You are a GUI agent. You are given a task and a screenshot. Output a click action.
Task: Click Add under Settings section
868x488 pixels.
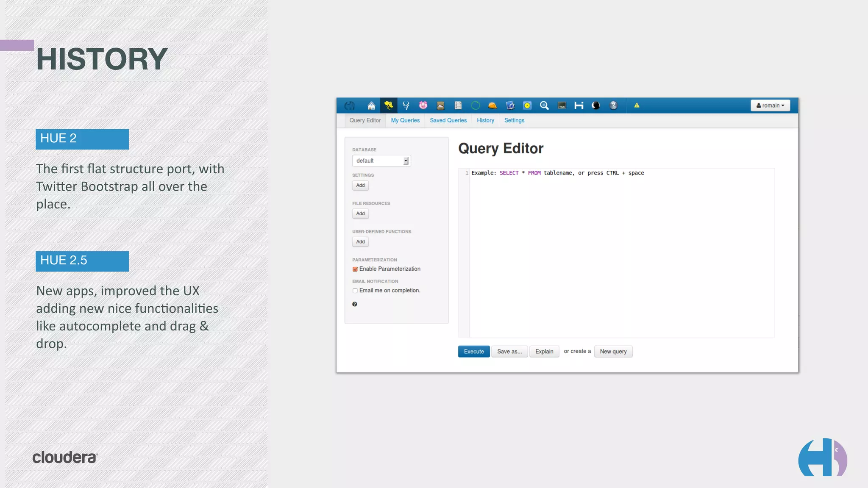coord(360,185)
